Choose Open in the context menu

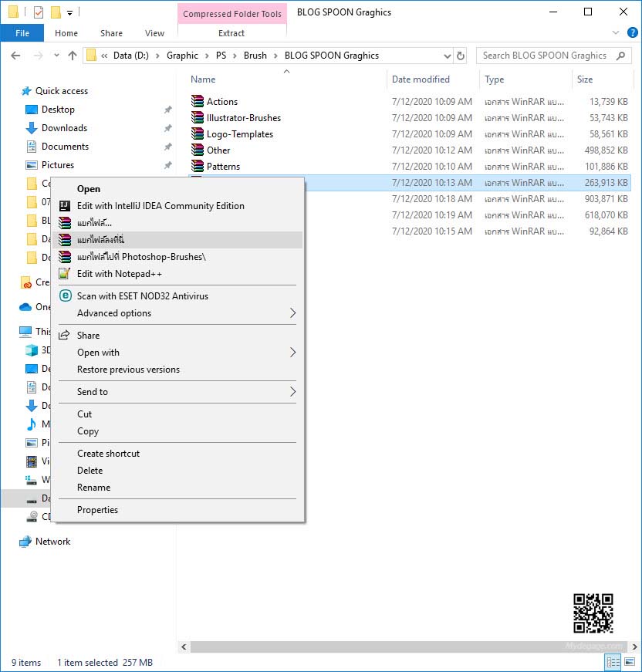177,189
